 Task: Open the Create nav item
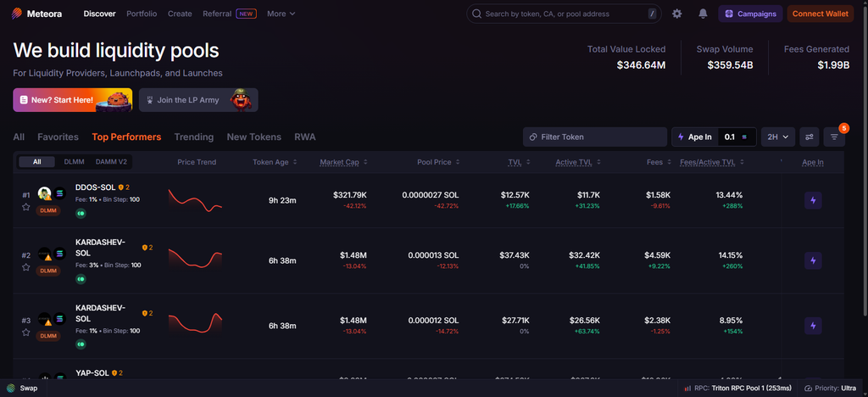180,14
